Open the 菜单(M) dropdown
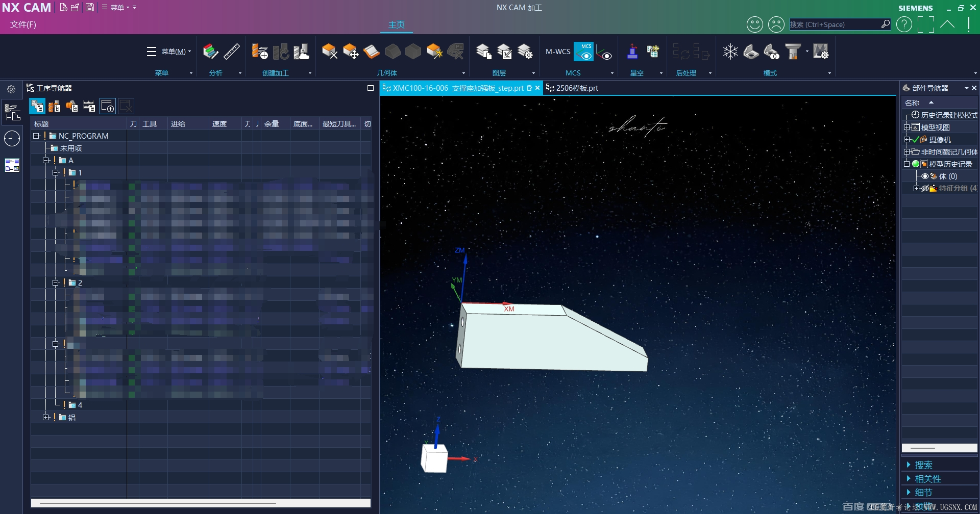This screenshot has height=514, width=980. tap(169, 52)
